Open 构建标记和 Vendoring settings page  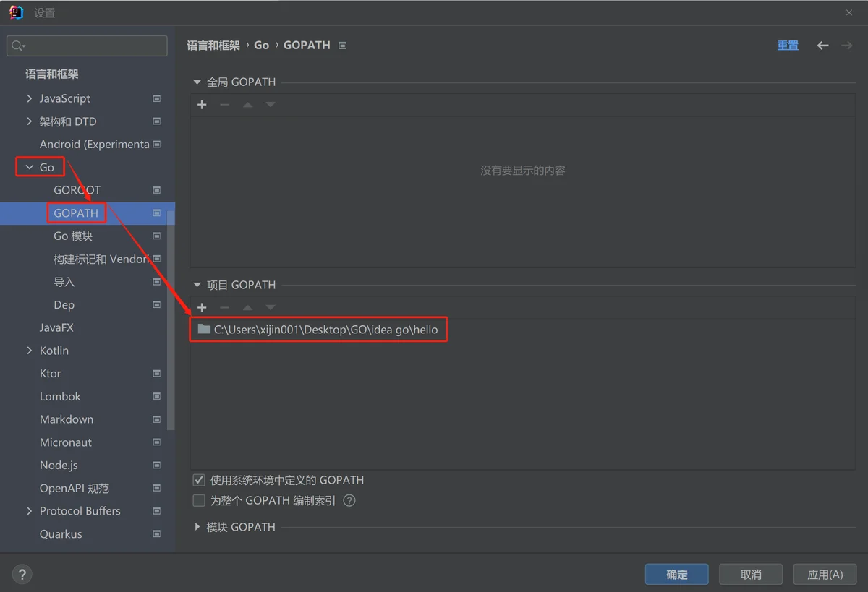101,259
